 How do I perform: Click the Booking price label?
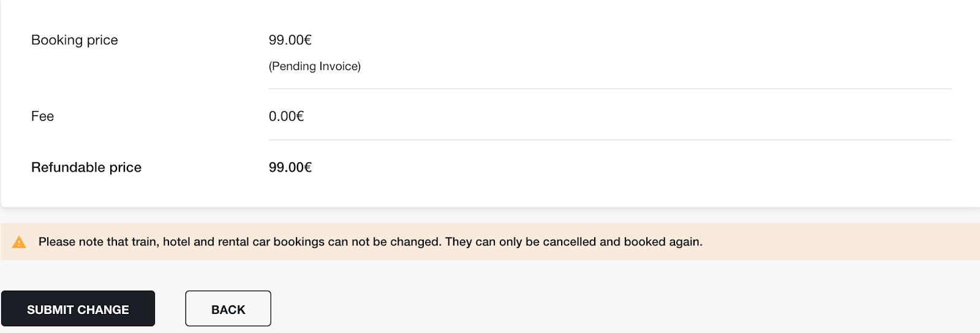coord(75,40)
